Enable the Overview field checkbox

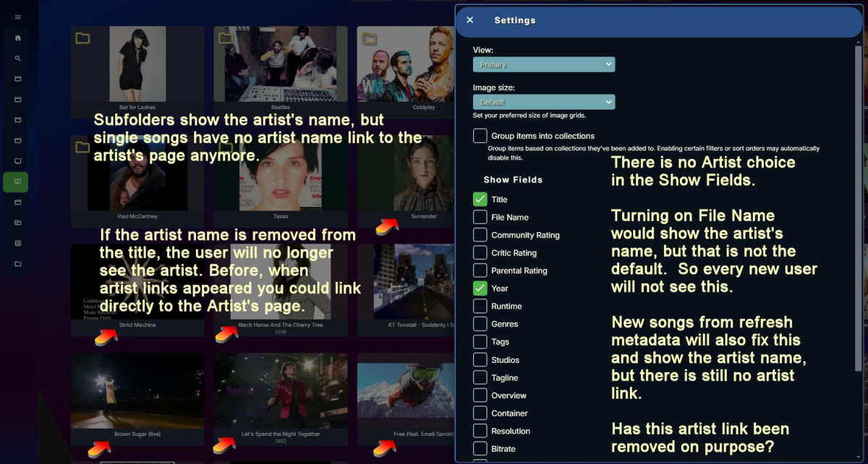pyautogui.click(x=480, y=395)
